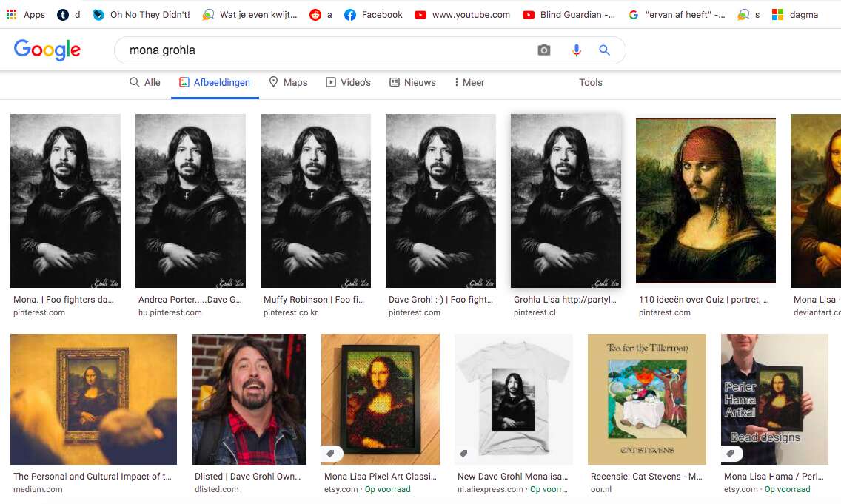Click 'The Personal and Cultural Impact' title
Screen dimensions: 841x504
pos(93,476)
